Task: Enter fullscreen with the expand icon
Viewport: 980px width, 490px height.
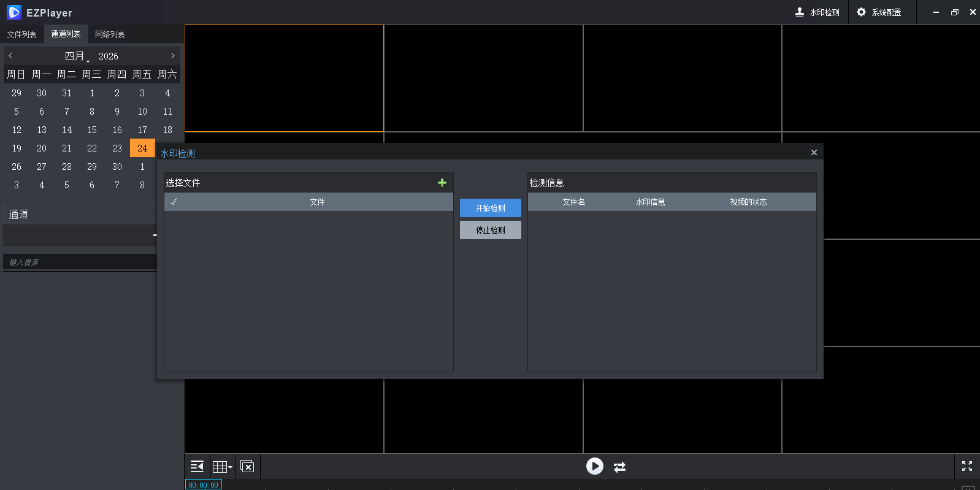Action: [x=967, y=467]
